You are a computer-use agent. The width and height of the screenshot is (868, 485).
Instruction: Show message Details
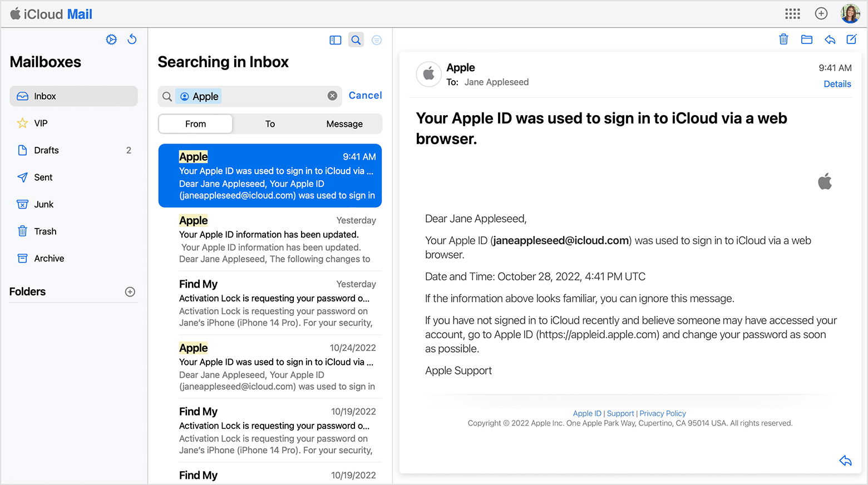(x=837, y=84)
